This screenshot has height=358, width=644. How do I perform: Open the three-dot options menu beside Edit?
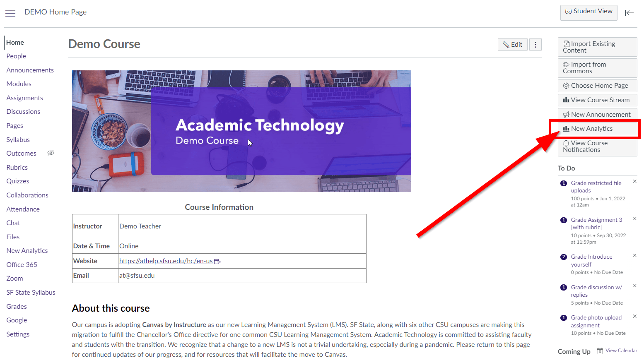535,44
